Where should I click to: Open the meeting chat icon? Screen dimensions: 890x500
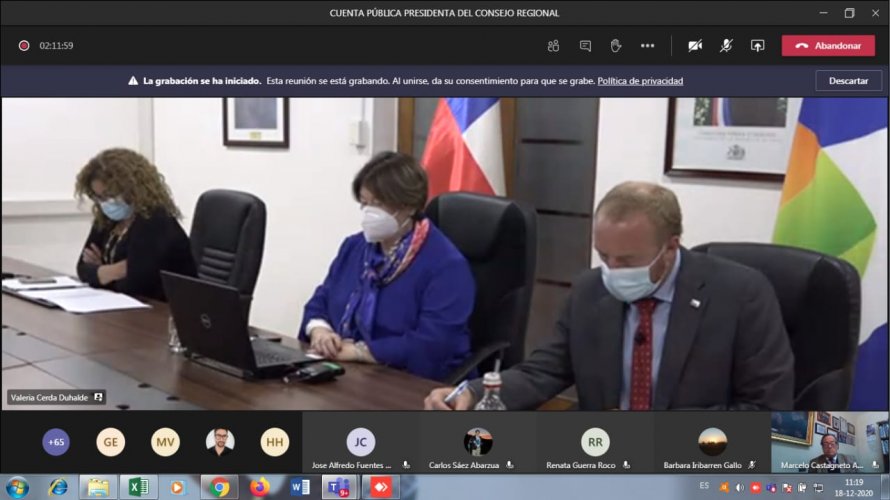click(585, 46)
